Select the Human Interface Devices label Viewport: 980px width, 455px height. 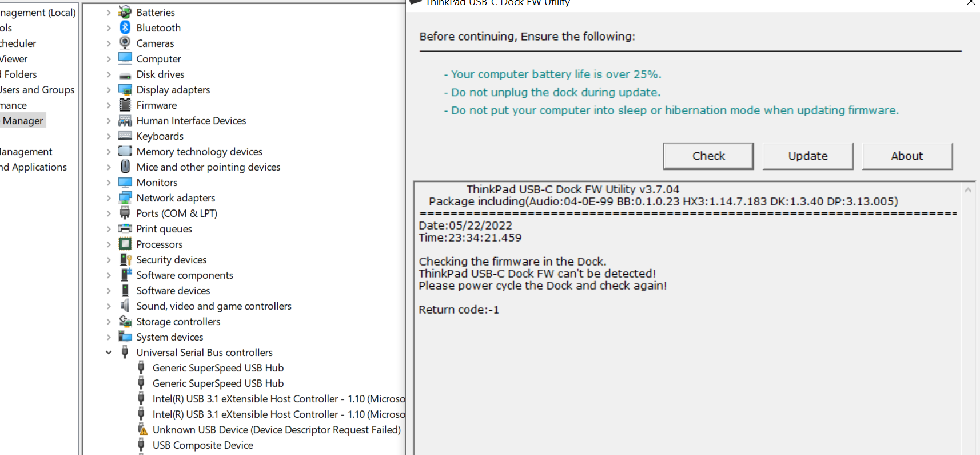[x=191, y=121]
